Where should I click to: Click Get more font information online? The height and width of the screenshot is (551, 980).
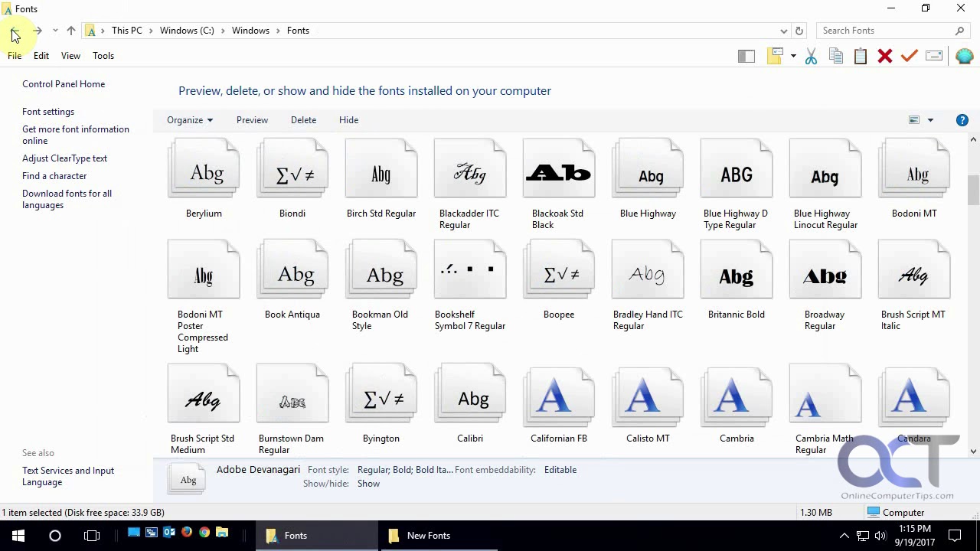(x=76, y=135)
